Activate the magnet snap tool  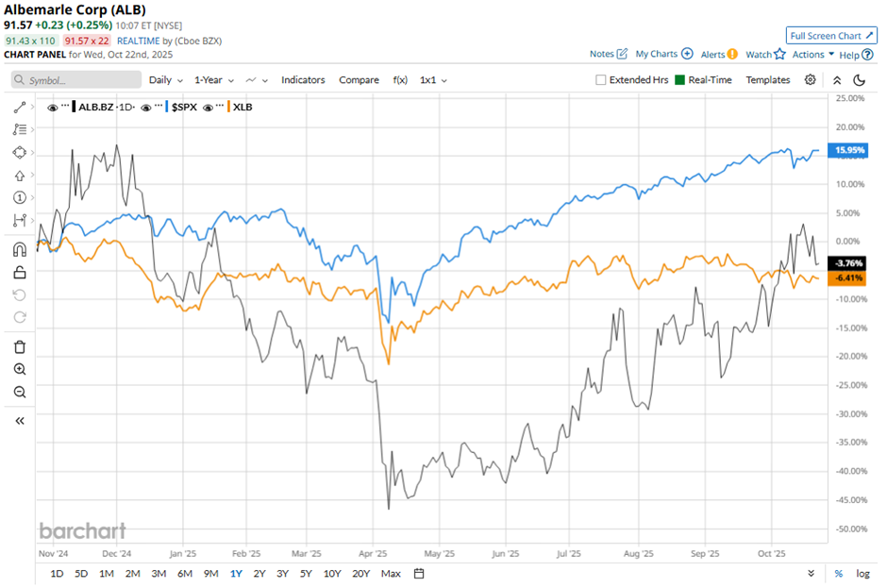point(20,250)
